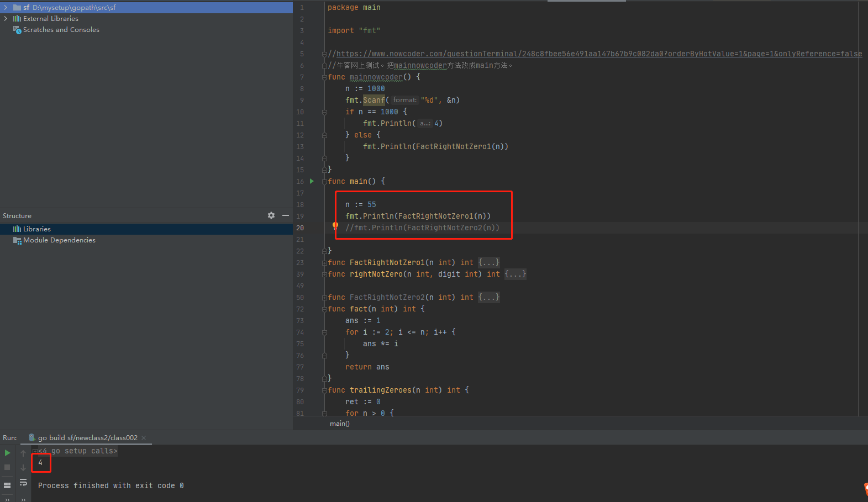Expand the External Libraries node
The width and height of the screenshot is (868, 502).
click(x=6, y=18)
